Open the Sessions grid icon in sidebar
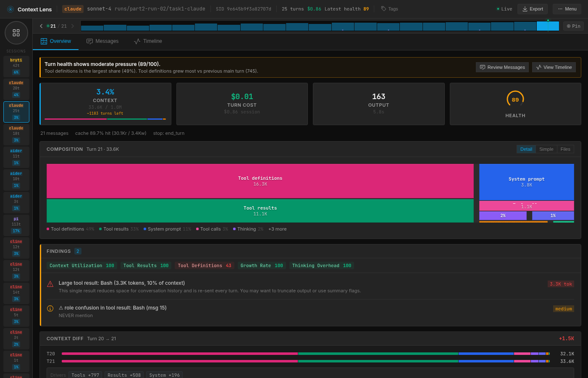Screen dimensions: 588x378 16,32
